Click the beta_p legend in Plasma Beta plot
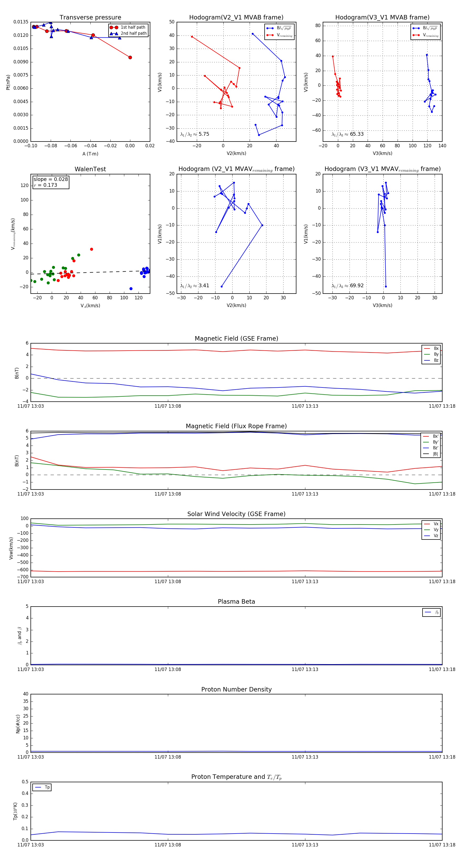Screen dimensions: 473x868 (x=431, y=612)
